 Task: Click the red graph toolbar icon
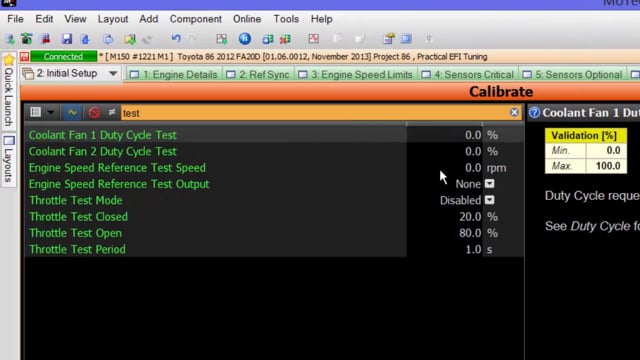[x=313, y=39]
